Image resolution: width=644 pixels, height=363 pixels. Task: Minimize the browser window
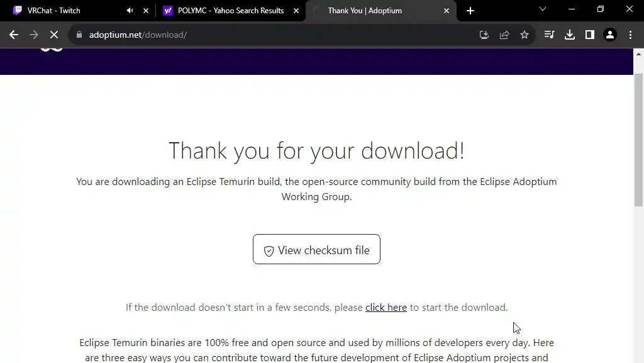coord(571,9)
